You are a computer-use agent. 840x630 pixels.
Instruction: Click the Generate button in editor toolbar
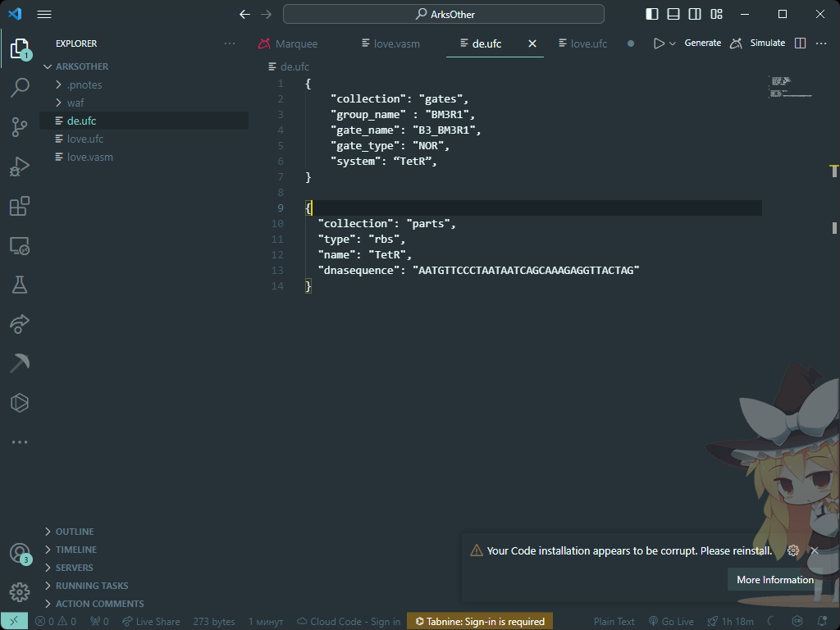(702, 43)
